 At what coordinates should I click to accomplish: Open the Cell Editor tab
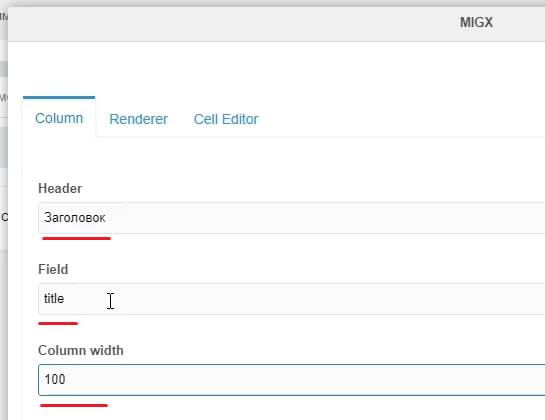coord(226,119)
